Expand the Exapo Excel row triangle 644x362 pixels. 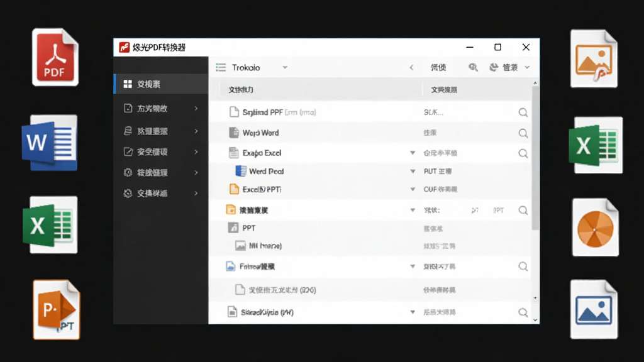pyautogui.click(x=413, y=153)
